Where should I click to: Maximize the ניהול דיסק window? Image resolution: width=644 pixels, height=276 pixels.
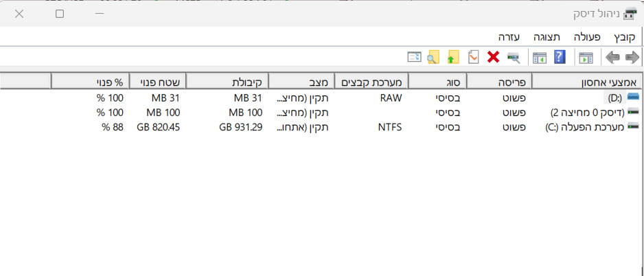[60, 14]
